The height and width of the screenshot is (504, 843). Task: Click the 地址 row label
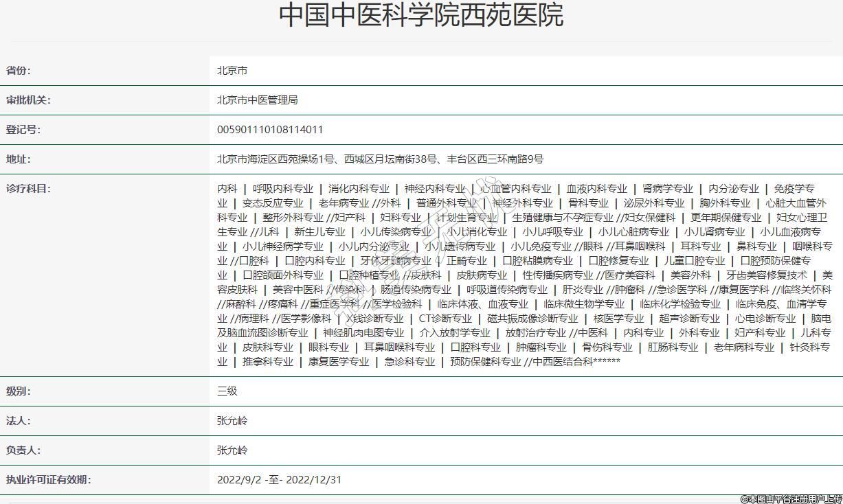tap(19, 159)
